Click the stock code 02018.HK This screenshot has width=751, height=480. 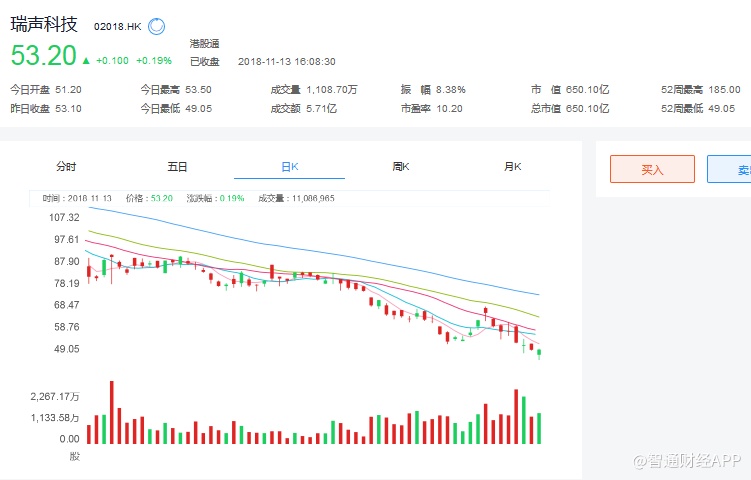pyautogui.click(x=117, y=27)
